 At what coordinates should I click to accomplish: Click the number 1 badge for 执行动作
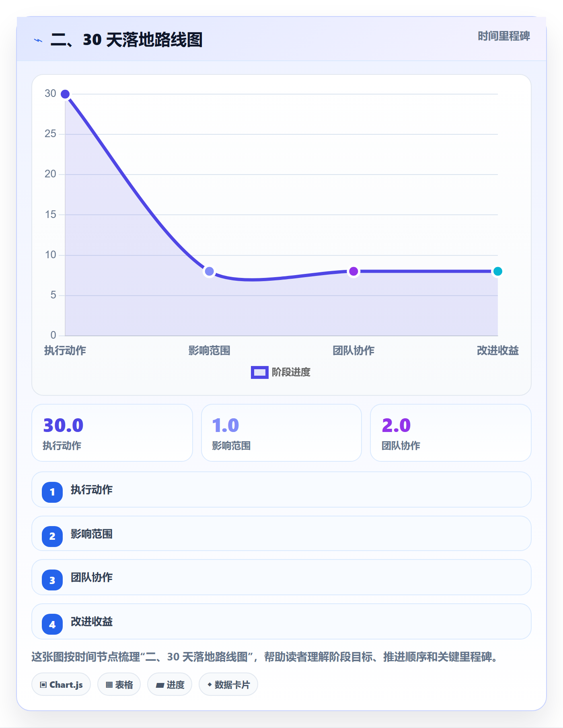pyautogui.click(x=52, y=492)
